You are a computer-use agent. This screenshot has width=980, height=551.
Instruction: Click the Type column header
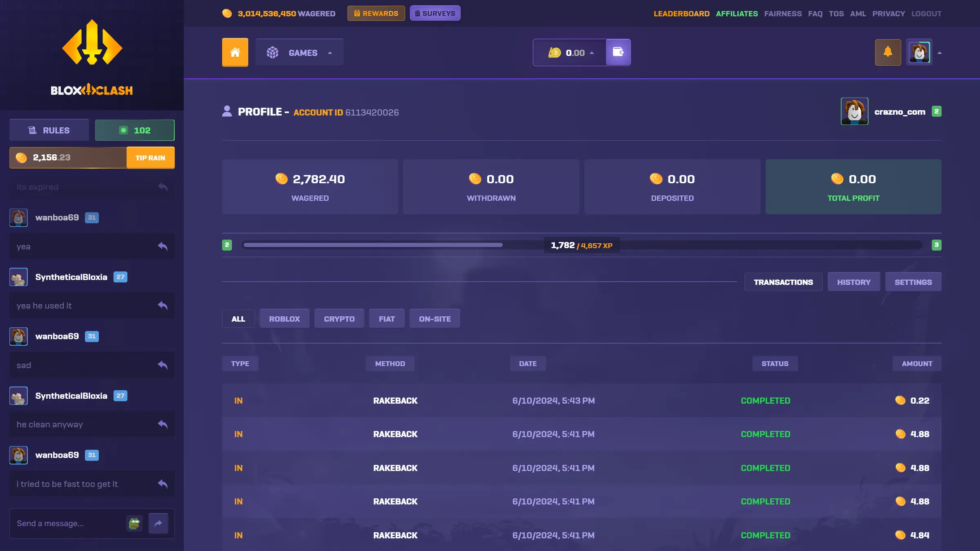point(240,364)
